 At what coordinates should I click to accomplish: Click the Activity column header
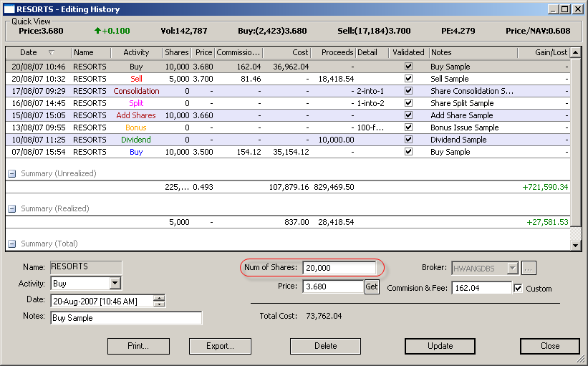(137, 52)
